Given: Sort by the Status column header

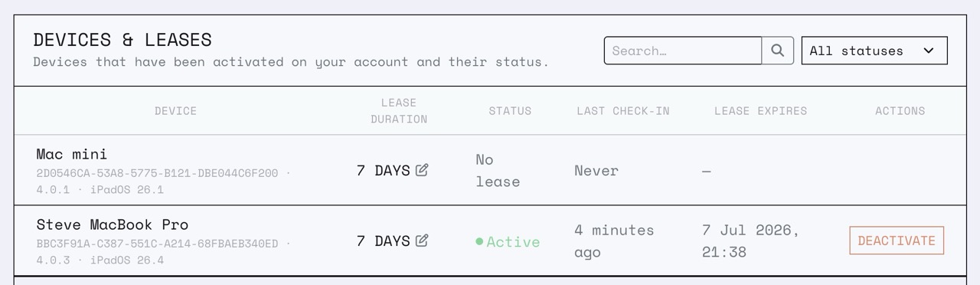Looking at the screenshot, I should (510, 111).
